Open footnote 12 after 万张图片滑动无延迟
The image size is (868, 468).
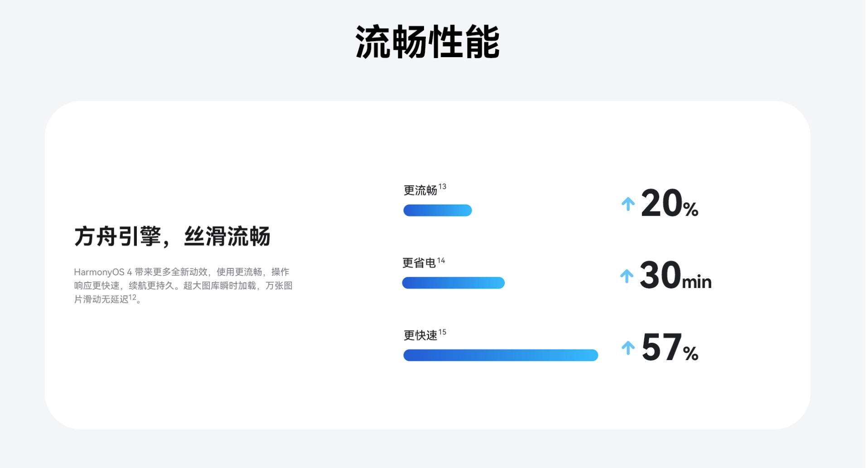pos(132,297)
